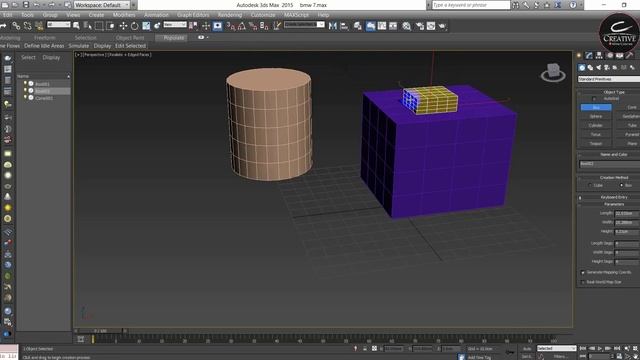Toggle the Percent Snap button
Viewport: 640px width, 360px height.
coord(253,26)
